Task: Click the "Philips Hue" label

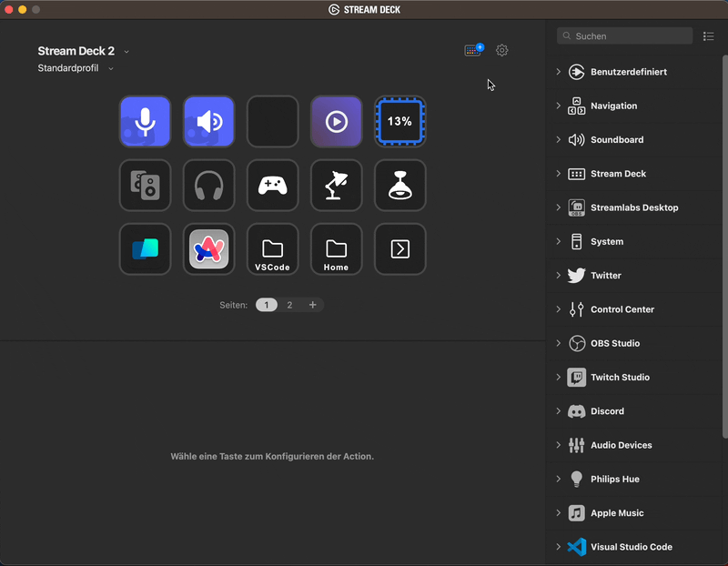Action: coord(615,479)
